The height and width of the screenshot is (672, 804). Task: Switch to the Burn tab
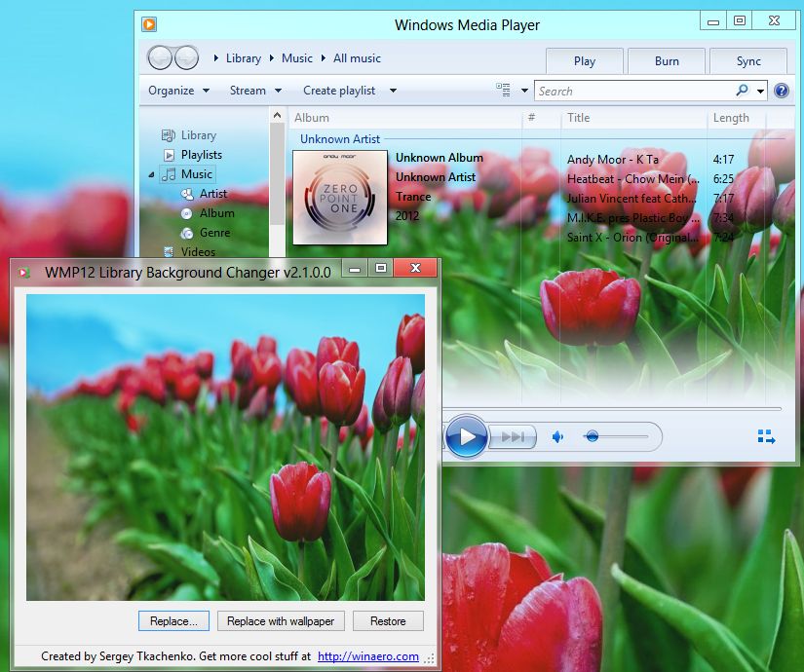pyautogui.click(x=667, y=61)
